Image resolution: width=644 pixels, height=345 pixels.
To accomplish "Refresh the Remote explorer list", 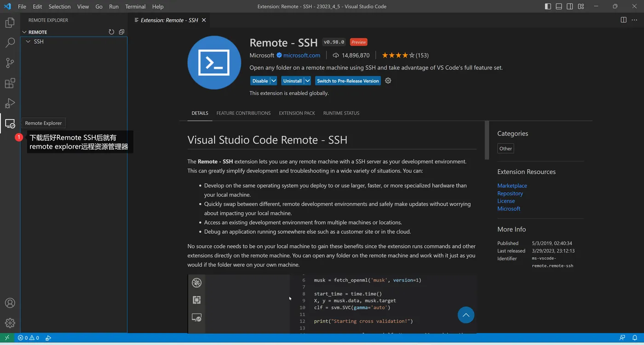I will (111, 32).
